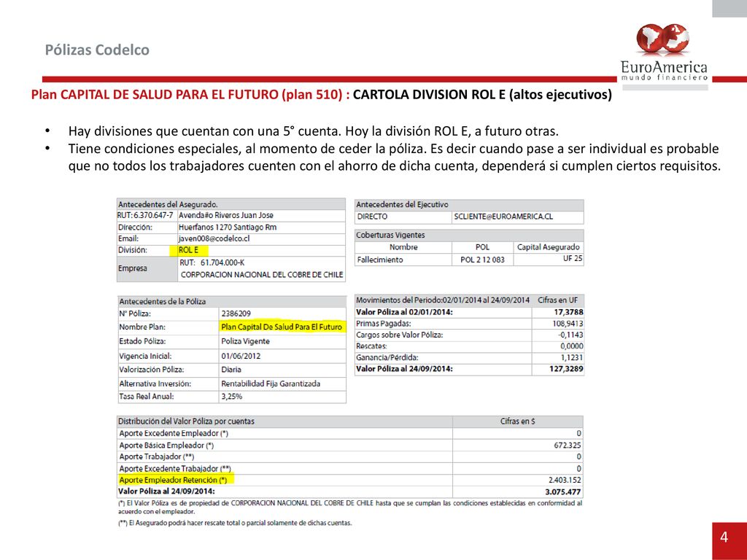The width and height of the screenshot is (747, 560).
Task: Select 'Aporte Básica Empleador' amount 672.325
Action: click(568, 446)
